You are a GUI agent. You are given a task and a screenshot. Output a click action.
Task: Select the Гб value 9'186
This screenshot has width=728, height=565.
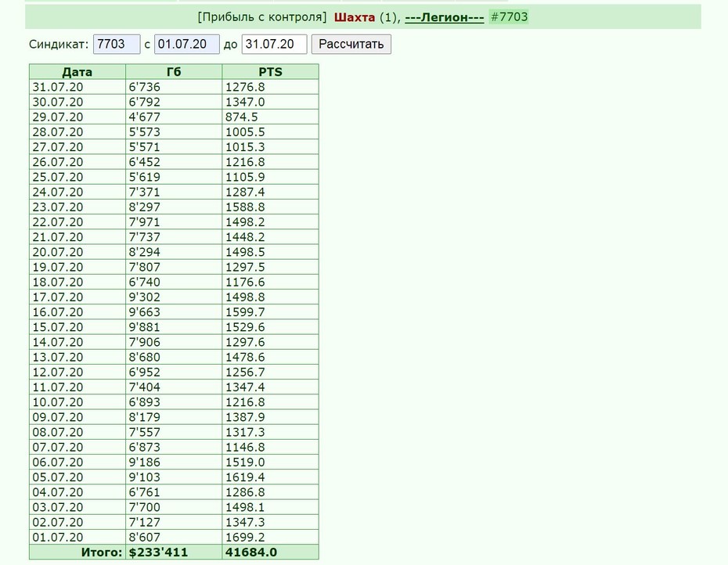(x=144, y=462)
